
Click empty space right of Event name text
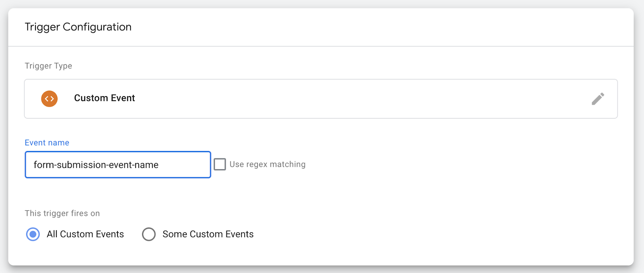184,165
